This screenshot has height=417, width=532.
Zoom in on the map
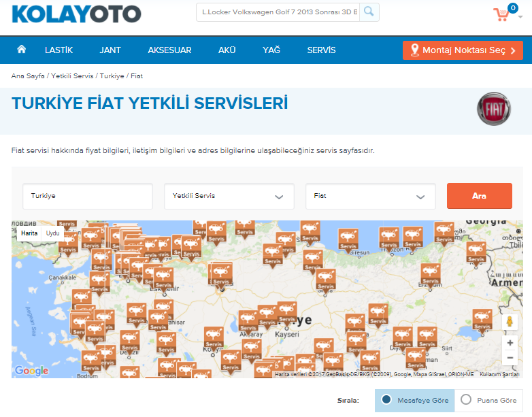point(510,343)
